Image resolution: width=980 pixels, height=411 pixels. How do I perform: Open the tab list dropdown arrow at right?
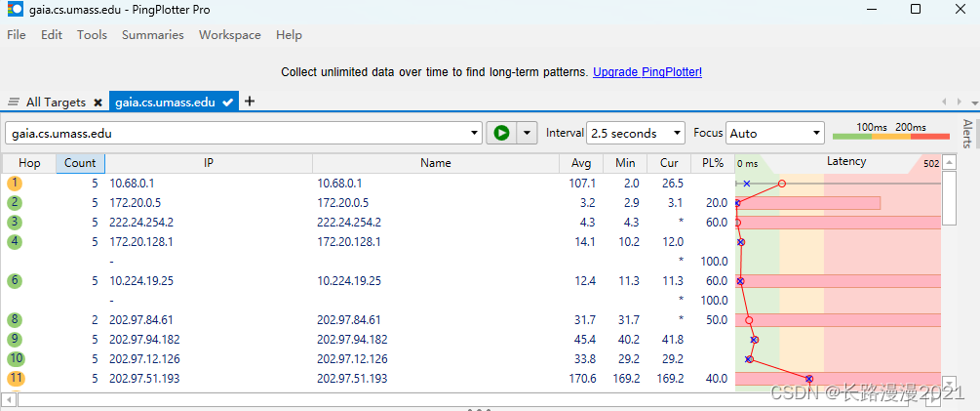click(x=974, y=103)
